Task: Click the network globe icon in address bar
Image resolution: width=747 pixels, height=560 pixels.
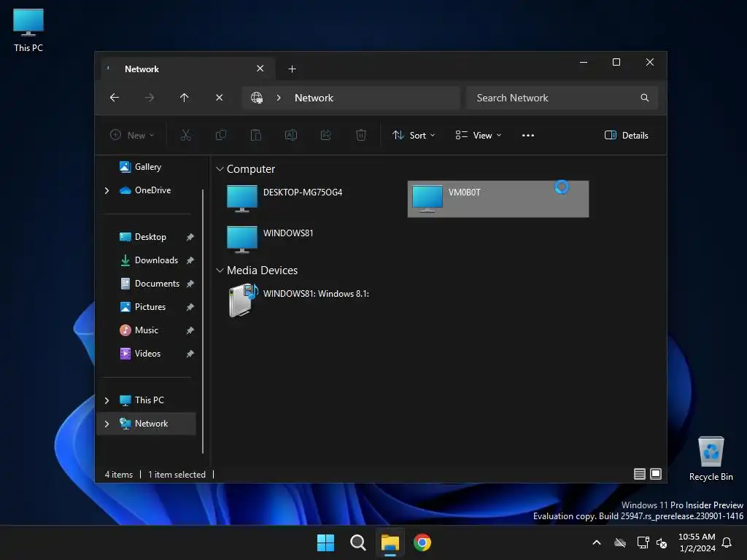Action: [257, 98]
